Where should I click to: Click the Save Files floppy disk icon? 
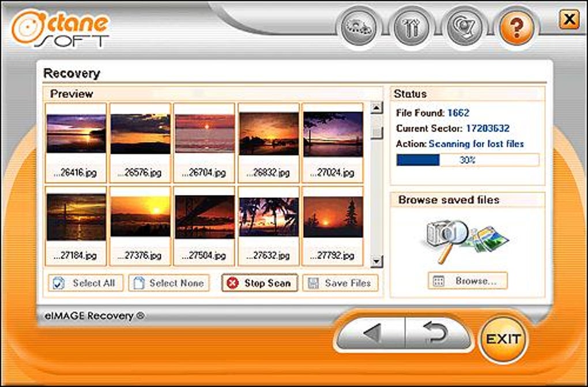(312, 283)
